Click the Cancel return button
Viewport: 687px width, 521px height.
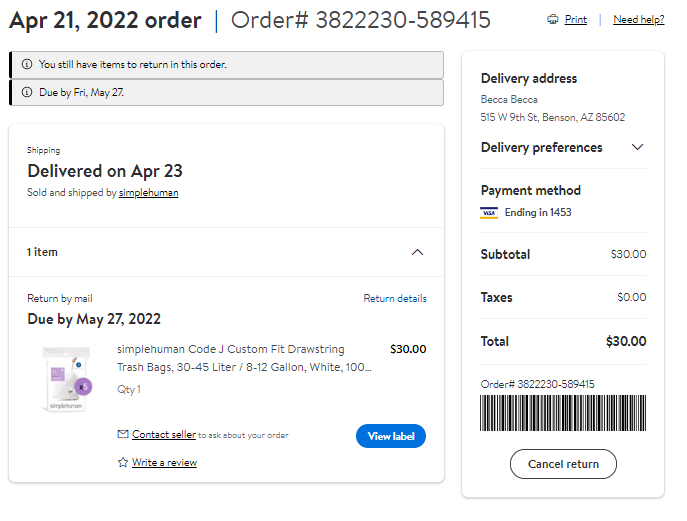pyautogui.click(x=563, y=464)
